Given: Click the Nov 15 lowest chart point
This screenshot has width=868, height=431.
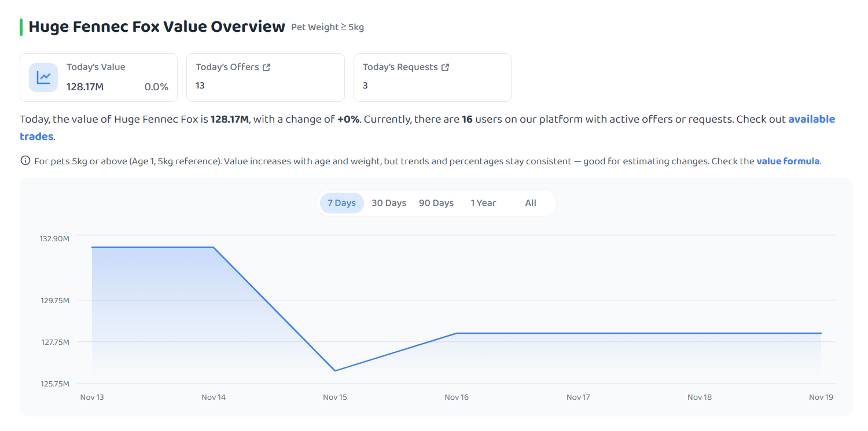Looking at the screenshot, I should [335, 371].
